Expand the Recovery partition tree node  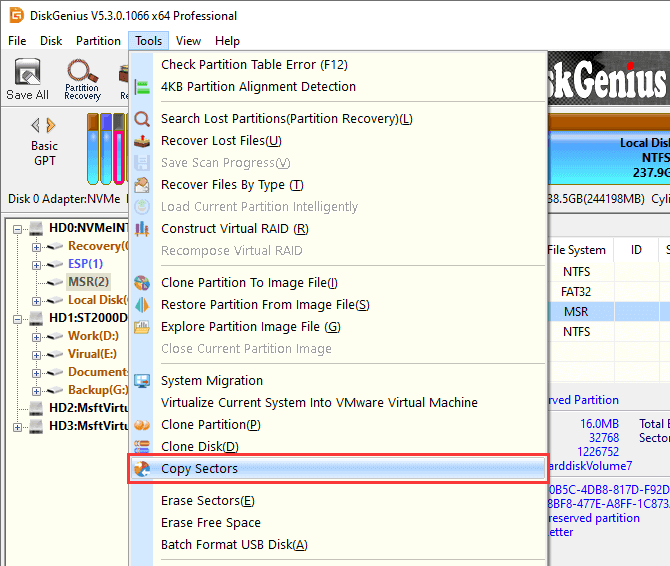click(x=37, y=246)
